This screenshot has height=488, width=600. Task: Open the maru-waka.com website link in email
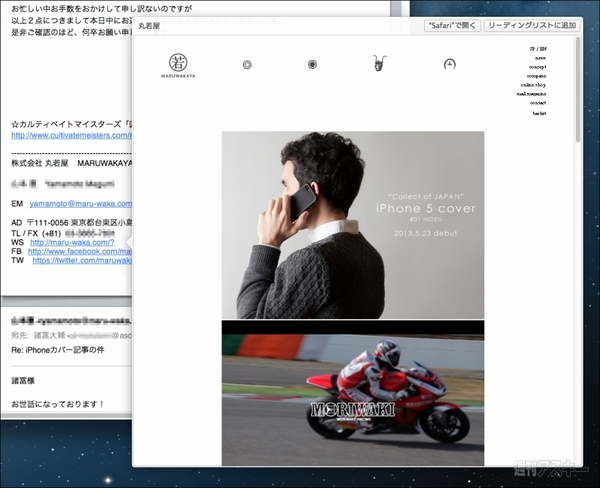click(72, 242)
